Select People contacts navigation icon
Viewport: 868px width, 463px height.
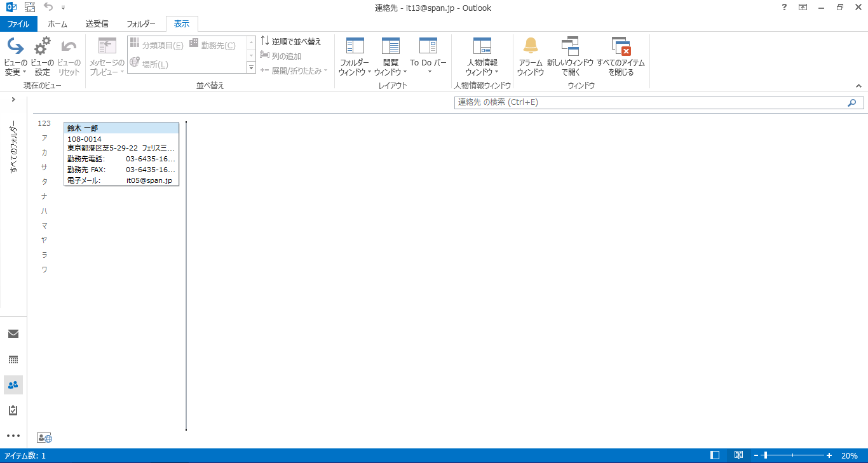(13, 385)
